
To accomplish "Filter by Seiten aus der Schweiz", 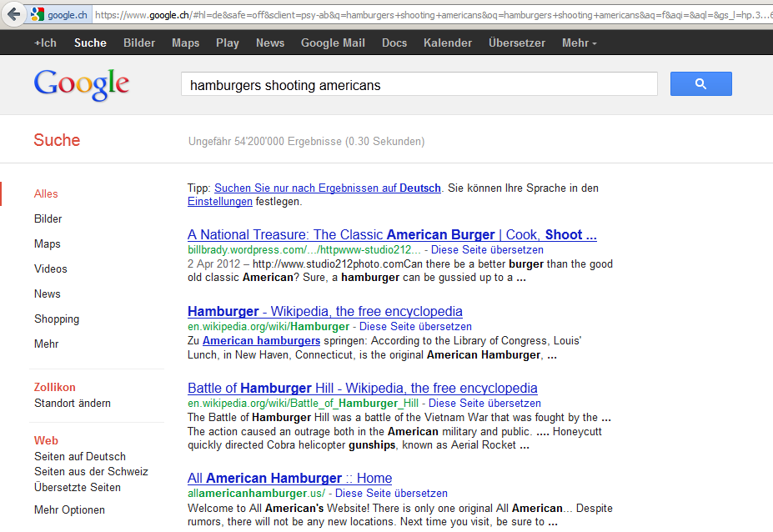I will pyautogui.click(x=91, y=471).
